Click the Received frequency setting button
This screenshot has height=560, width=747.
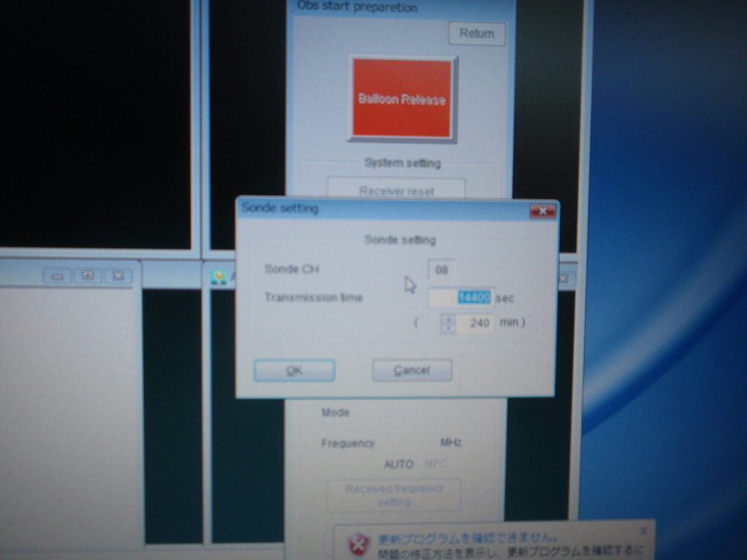pyautogui.click(x=394, y=495)
